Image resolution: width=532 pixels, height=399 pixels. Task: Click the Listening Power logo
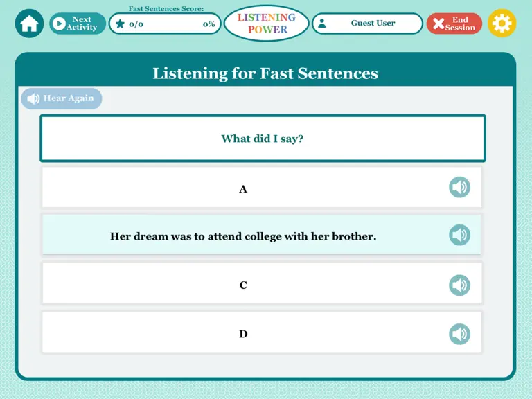point(267,23)
